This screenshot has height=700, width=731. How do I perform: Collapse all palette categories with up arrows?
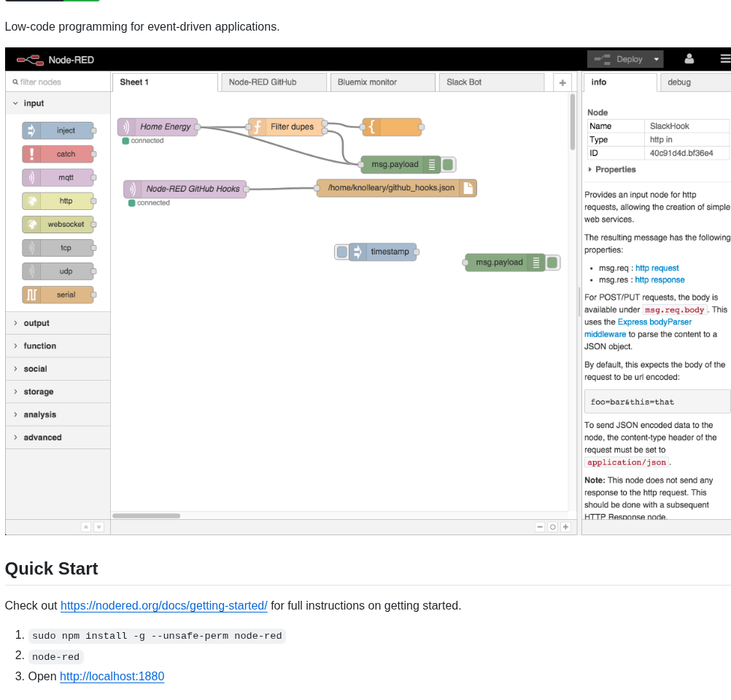coord(86,526)
